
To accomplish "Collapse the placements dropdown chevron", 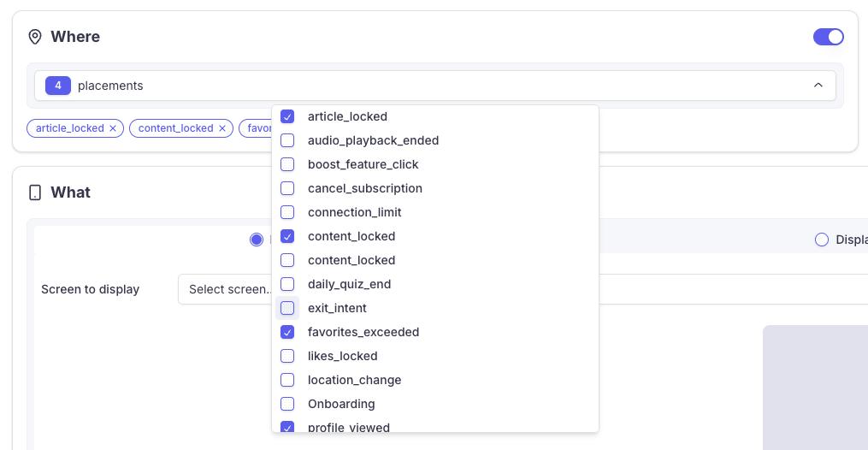I will pos(818,86).
